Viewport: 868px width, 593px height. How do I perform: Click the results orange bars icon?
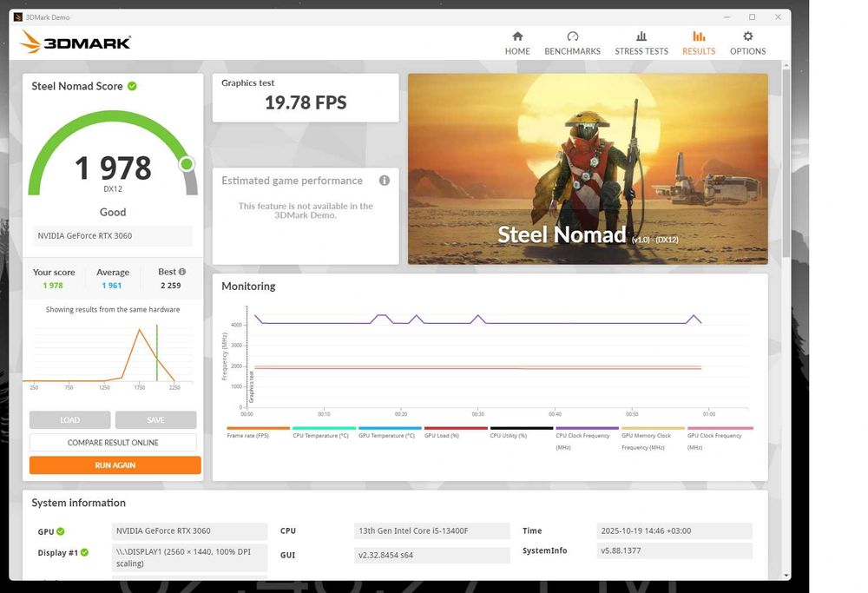699,36
